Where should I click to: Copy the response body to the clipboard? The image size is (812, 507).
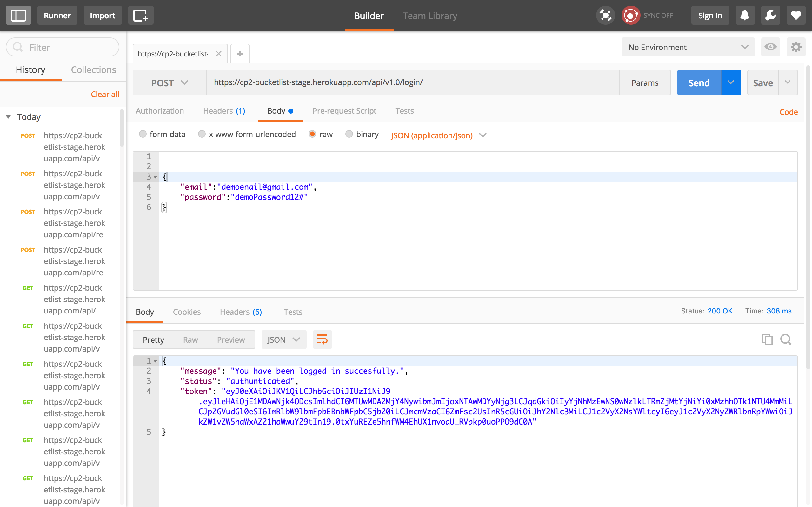pos(767,339)
